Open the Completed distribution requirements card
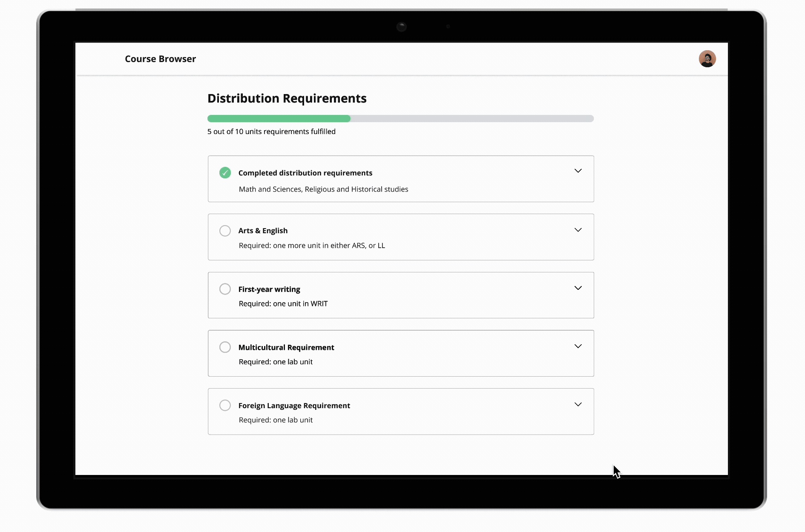 (400, 179)
